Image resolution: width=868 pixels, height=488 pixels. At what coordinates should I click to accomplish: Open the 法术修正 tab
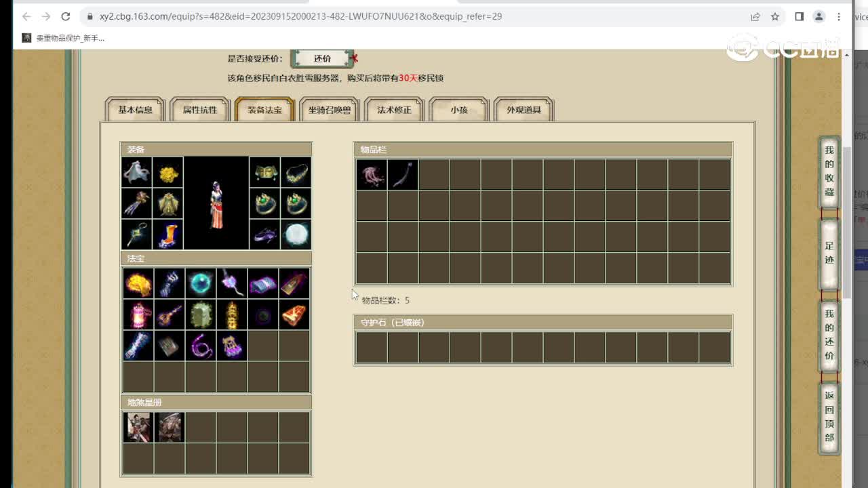(x=394, y=110)
